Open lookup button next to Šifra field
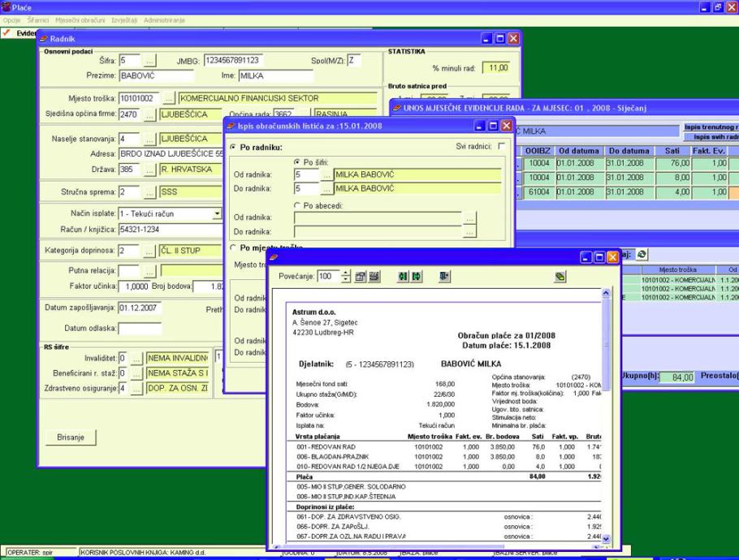Viewport: 739px width, 560px height. [x=149, y=61]
